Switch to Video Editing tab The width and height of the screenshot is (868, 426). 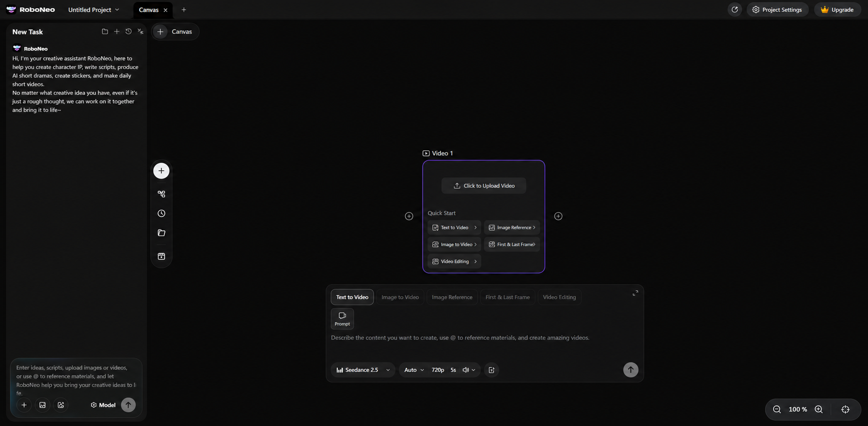pos(559,297)
